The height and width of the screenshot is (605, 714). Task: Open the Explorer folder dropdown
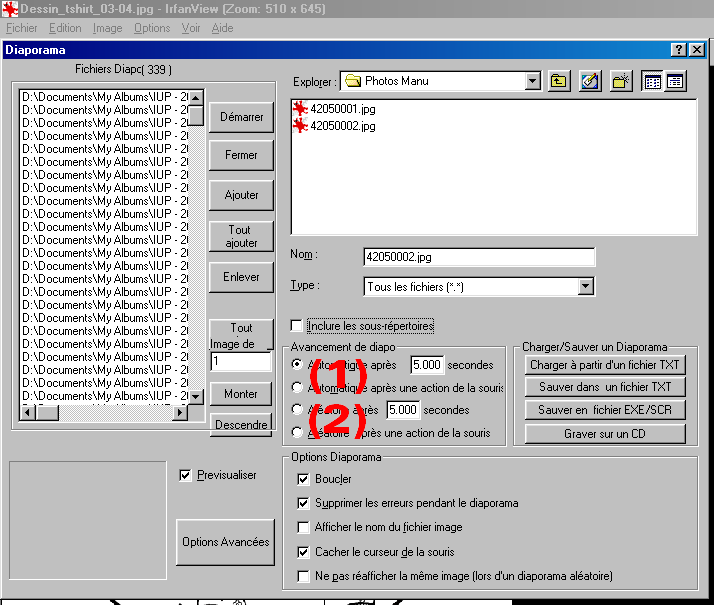pos(532,81)
